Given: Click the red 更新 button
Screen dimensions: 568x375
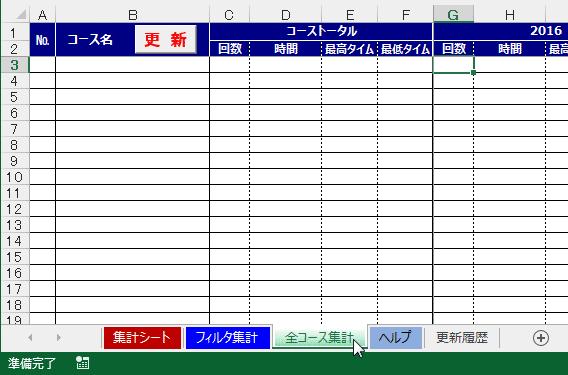Looking at the screenshot, I should [x=166, y=39].
